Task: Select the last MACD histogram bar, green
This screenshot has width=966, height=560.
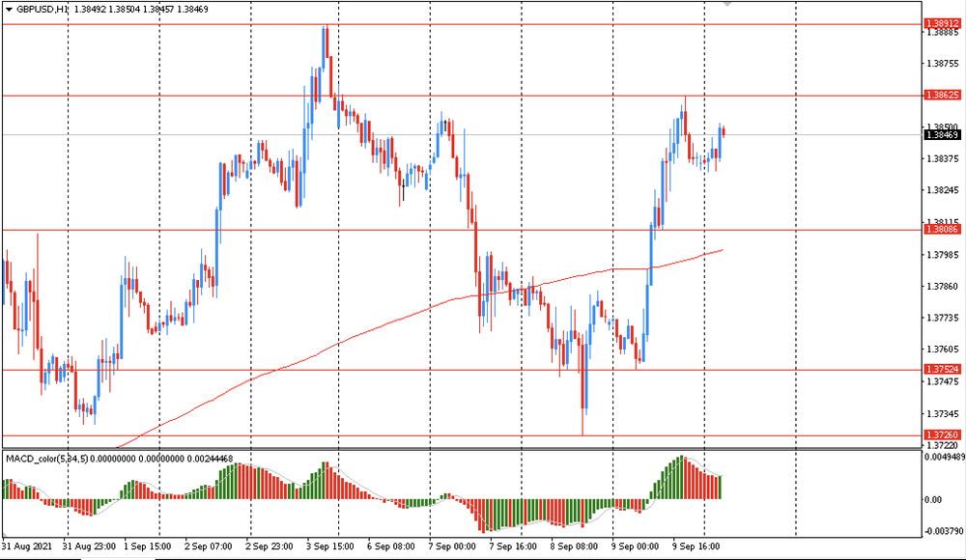Action: point(720,487)
